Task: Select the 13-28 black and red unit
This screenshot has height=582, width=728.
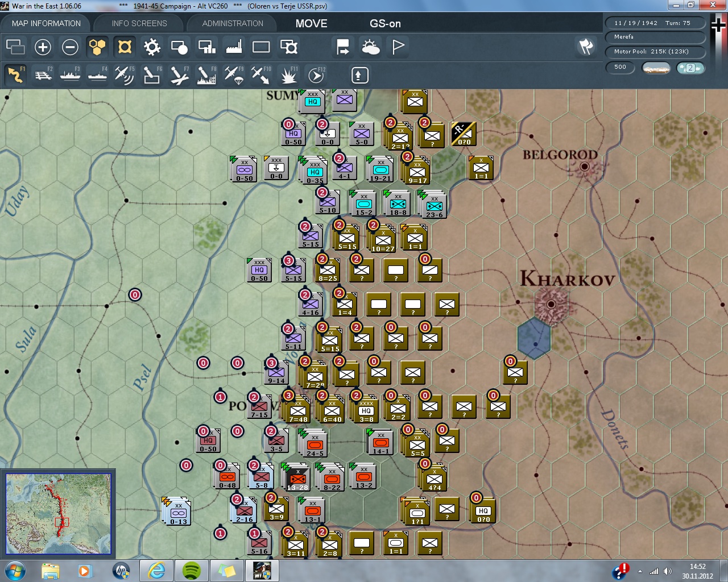Action: point(297,478)
